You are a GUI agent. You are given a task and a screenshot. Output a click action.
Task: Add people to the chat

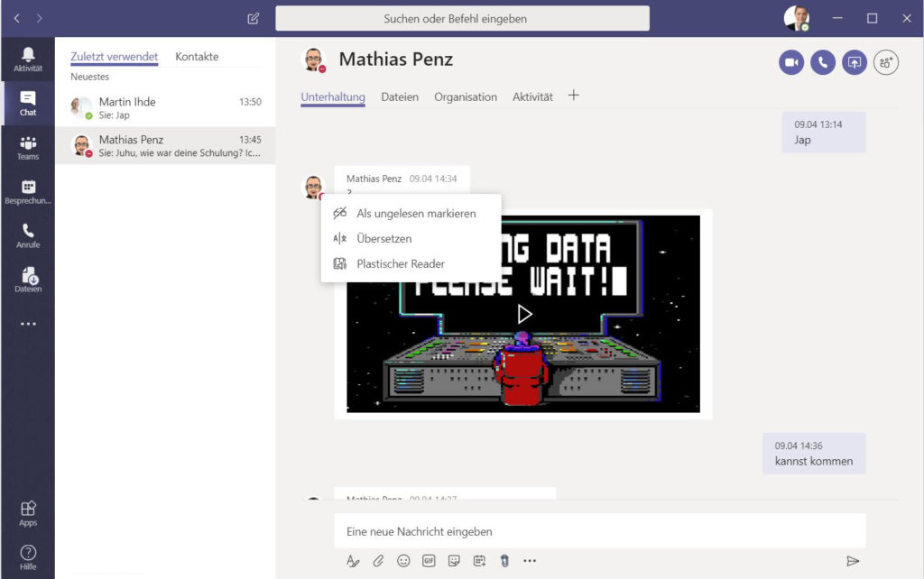pyautogui.click(x=886, y=62)
